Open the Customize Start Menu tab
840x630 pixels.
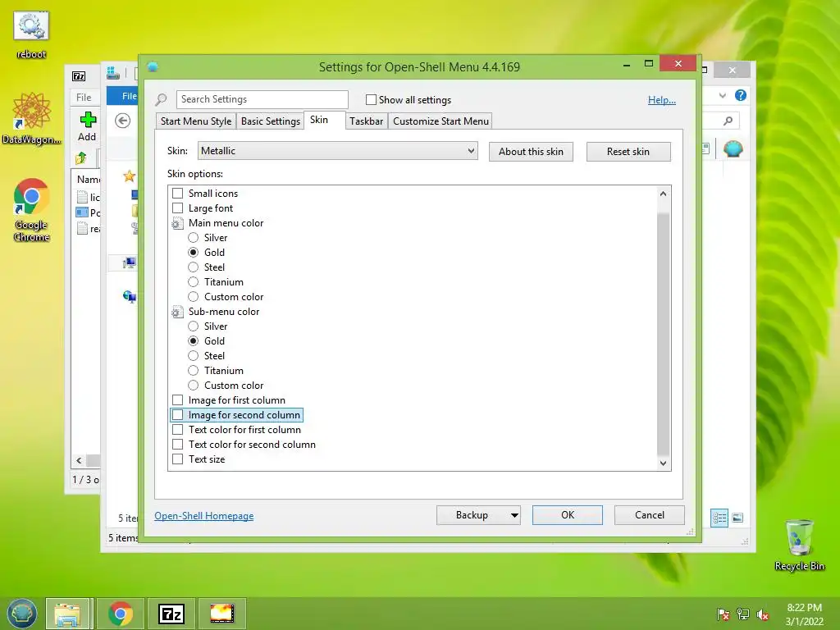coord(441,121)
